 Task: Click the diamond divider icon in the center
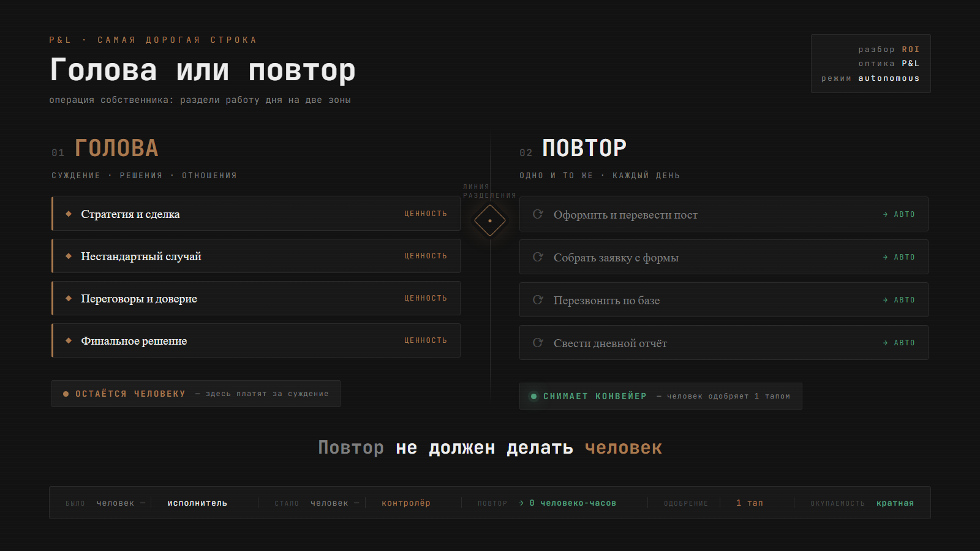click(x=490, y=220)
